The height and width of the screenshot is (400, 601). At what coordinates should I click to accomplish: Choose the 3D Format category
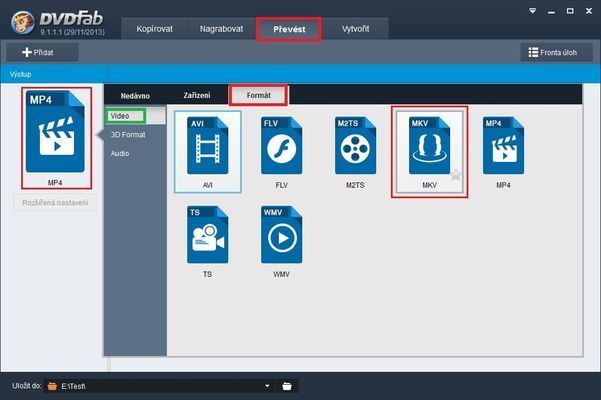(128, 134)
